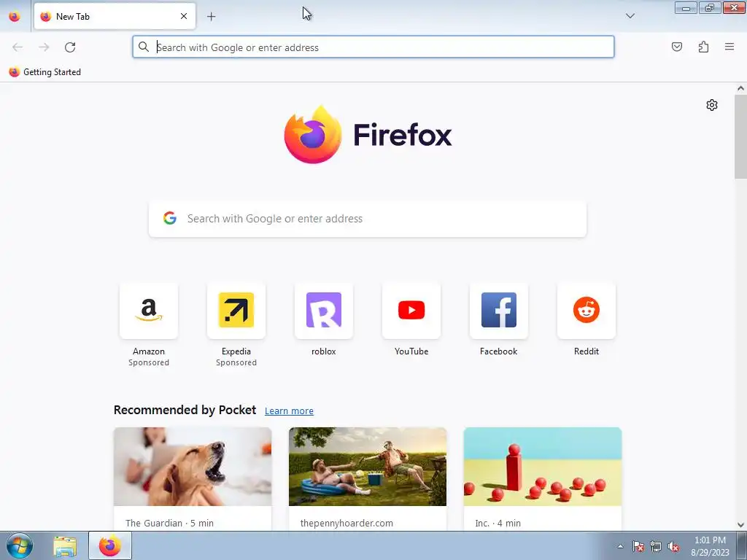This screenshot has height=560, width=747.
Task: Open the Action Center flag icon
Action: 638,546
